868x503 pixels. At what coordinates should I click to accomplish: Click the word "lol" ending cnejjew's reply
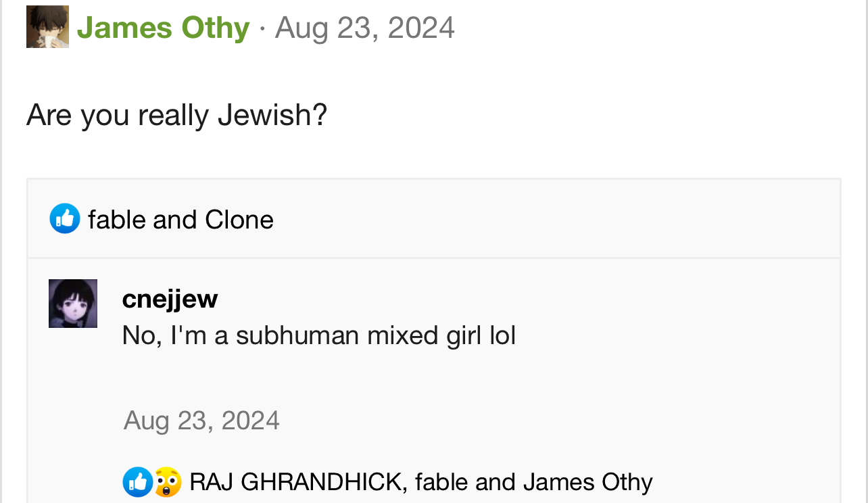502,335
